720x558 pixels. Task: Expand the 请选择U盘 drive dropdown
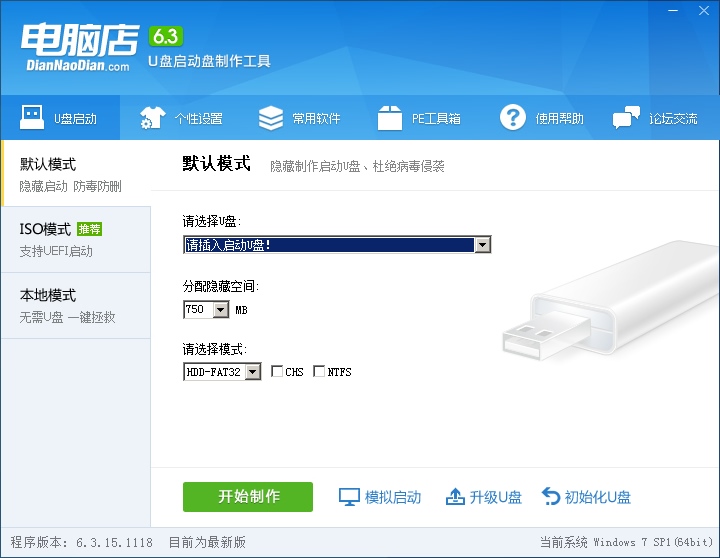pyautogui.click(x=482, y=245)
